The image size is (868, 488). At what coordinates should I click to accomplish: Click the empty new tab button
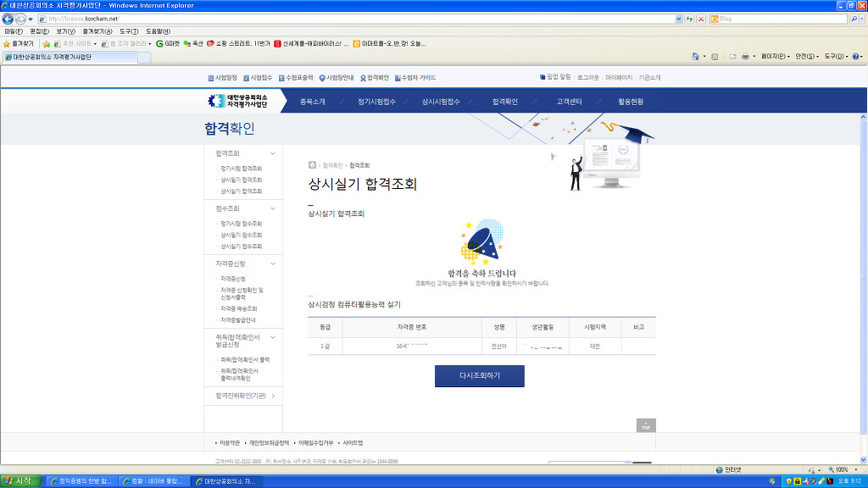[x=144, y=57]
